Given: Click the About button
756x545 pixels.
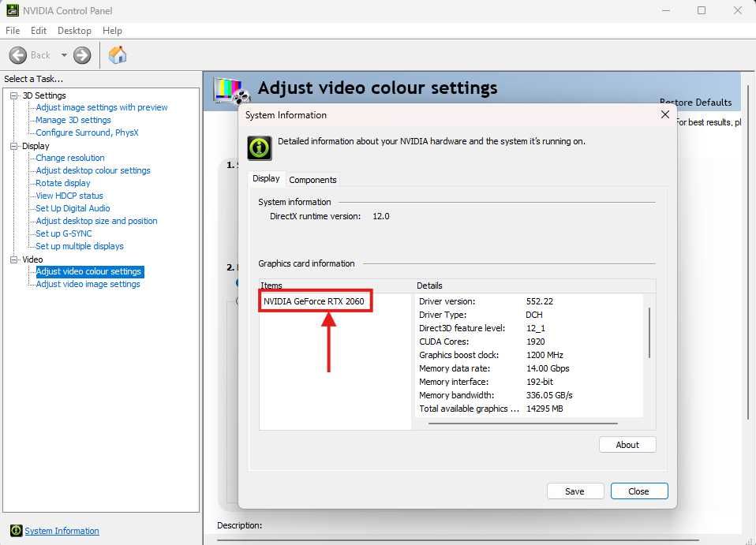Looking at the screenshot, I should pos(627,445).
